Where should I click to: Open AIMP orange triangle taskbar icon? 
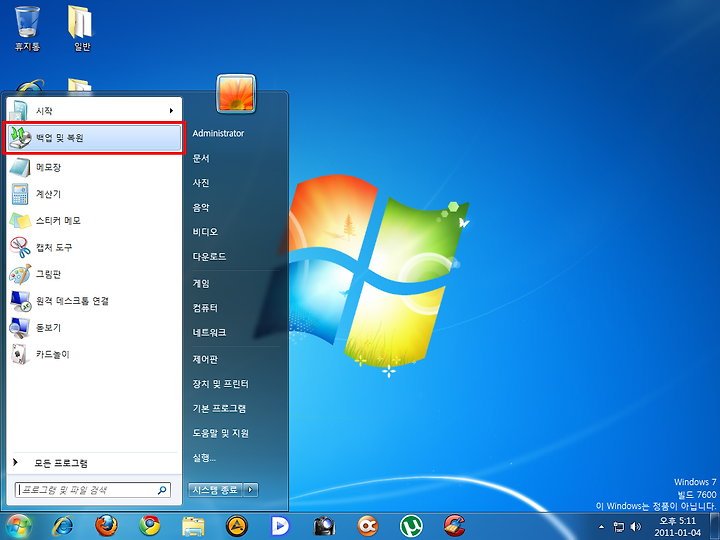237,526
